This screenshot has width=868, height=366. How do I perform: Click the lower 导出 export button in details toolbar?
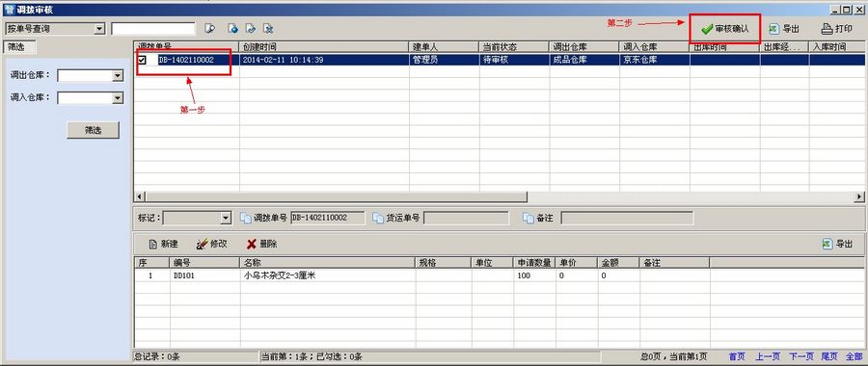(837, 244)
